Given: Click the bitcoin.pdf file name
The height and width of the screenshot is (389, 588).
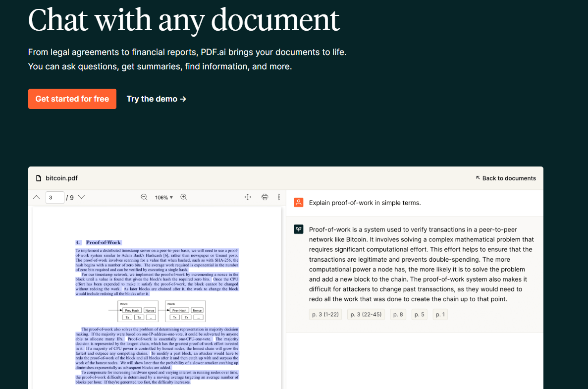Looking at the screenshot, I should pyautogui.click(x=61, y=178).
